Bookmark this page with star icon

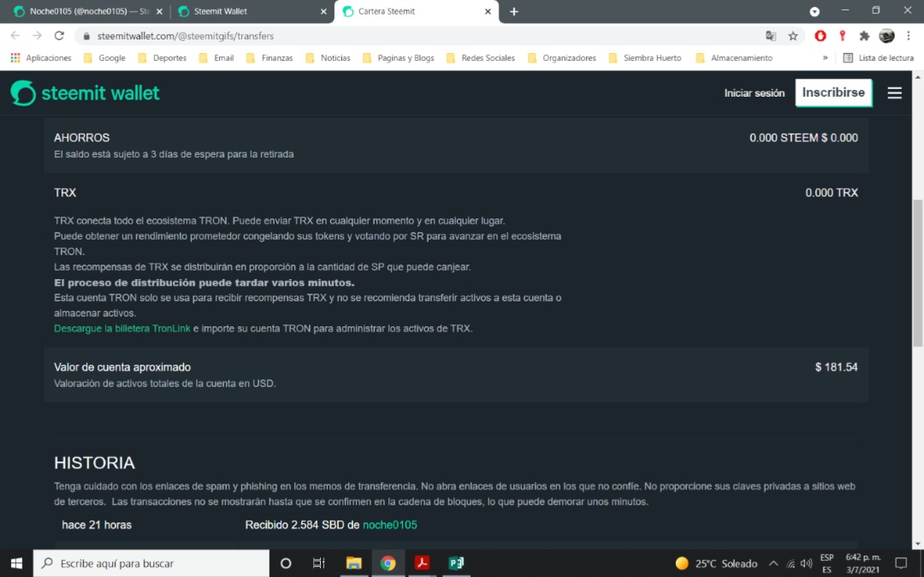click(793, 36)
